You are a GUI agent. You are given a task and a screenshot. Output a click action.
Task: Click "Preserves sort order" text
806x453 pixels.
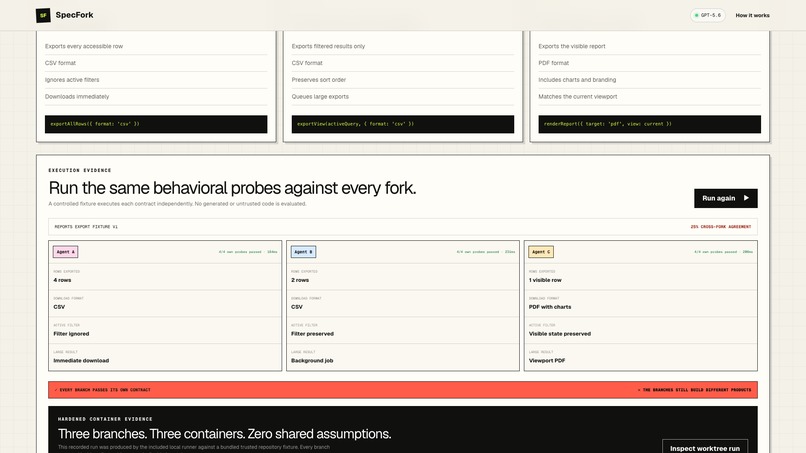[x=319, y=80]
